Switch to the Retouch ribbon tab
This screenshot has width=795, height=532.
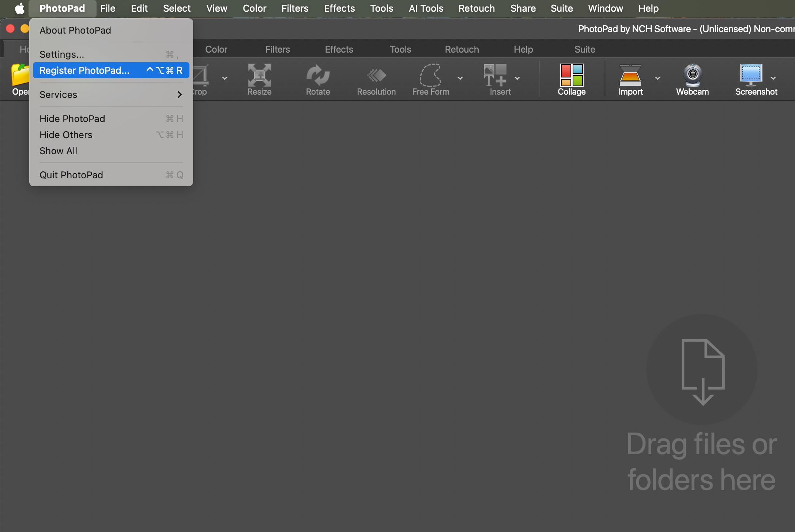462,49
